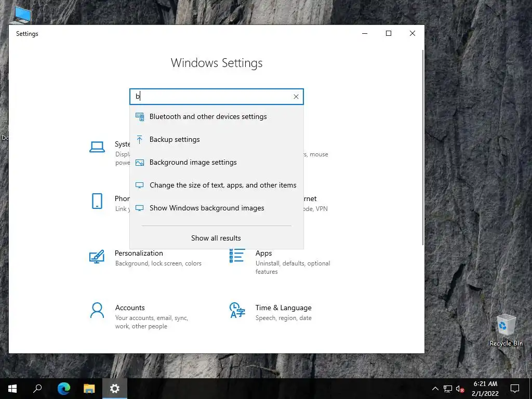Screen dimensions: 532x399
Task: Launch Microsoft Edge from taskbar
Action: tap(64, 389)
